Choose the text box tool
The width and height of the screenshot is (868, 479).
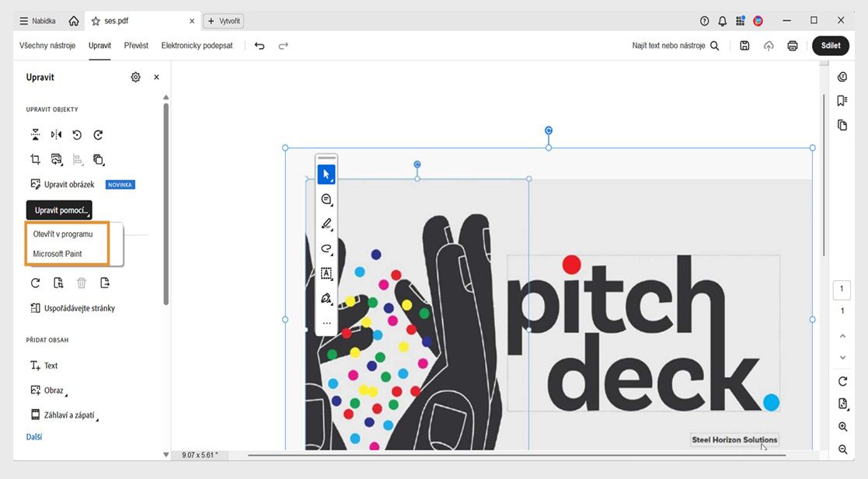point(326,273)
